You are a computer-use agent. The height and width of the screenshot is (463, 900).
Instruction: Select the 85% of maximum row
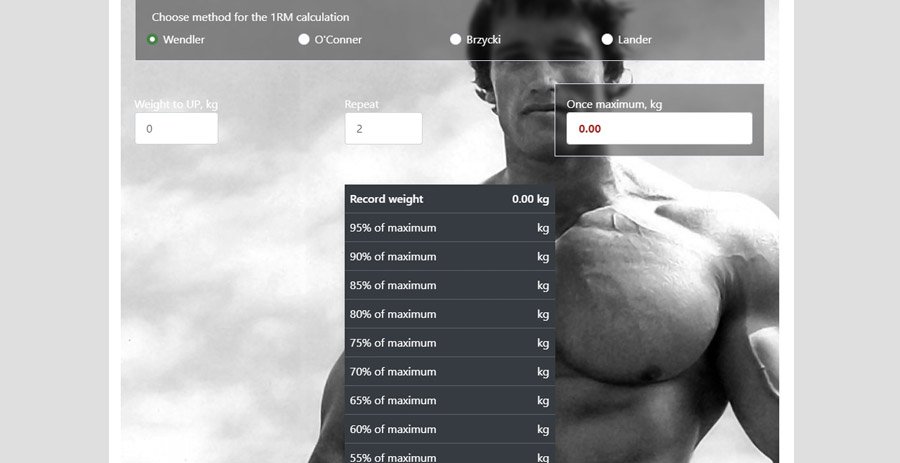449,285
